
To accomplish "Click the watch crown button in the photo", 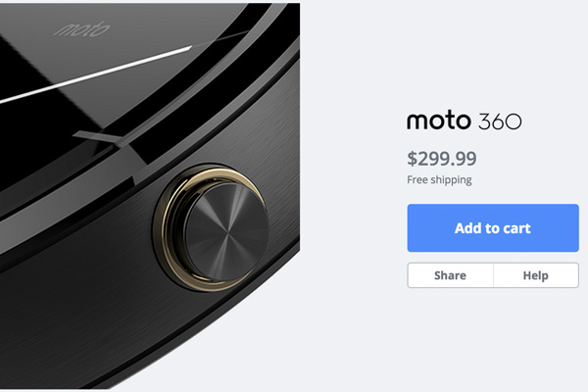I will 226,232.
